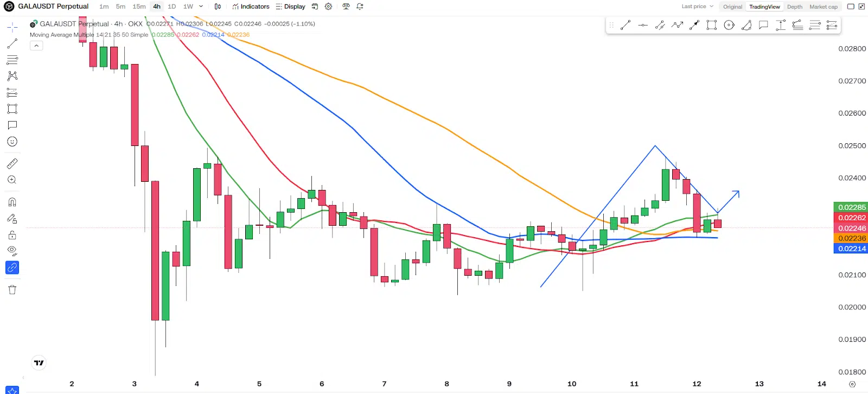
Task: Toggle hide all drawings eye icon
Action: (12, 251)
